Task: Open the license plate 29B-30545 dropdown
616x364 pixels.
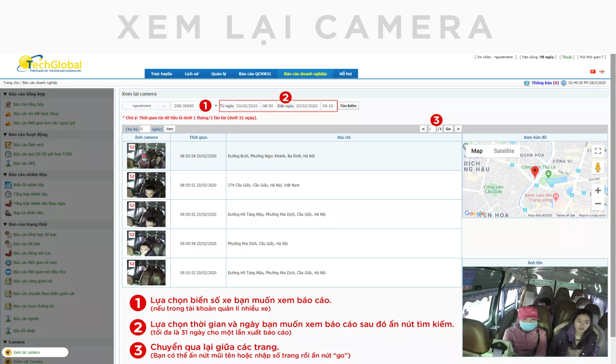Action: 195,106
